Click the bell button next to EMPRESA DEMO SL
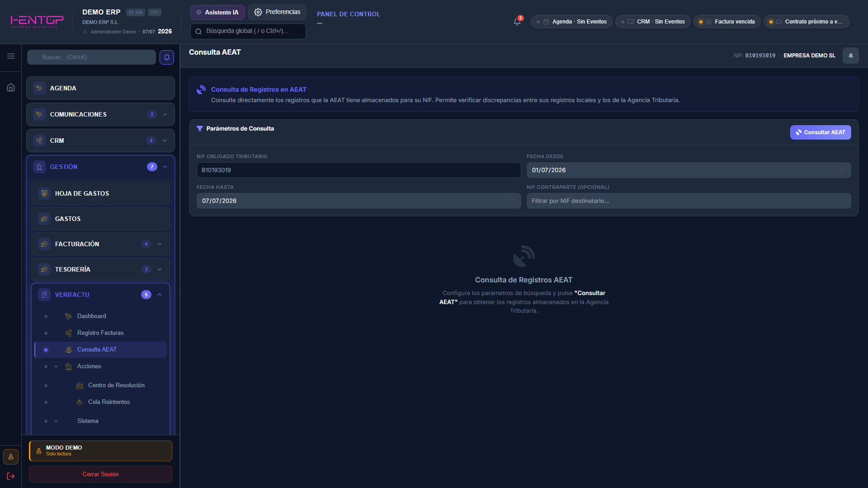Screen dimensions: 868x488 coord(851,56)
